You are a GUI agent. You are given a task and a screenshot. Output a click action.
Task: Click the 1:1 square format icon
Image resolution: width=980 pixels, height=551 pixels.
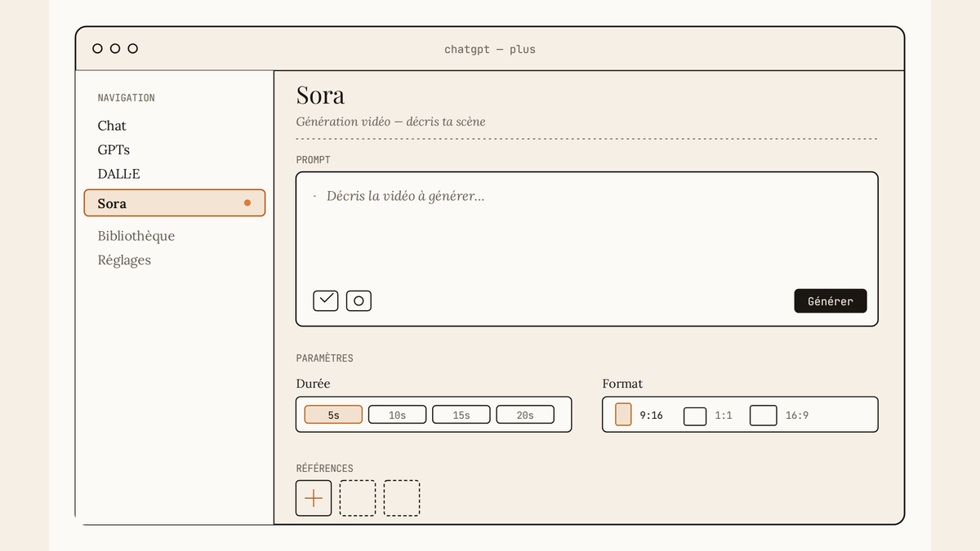pos(695,415)
